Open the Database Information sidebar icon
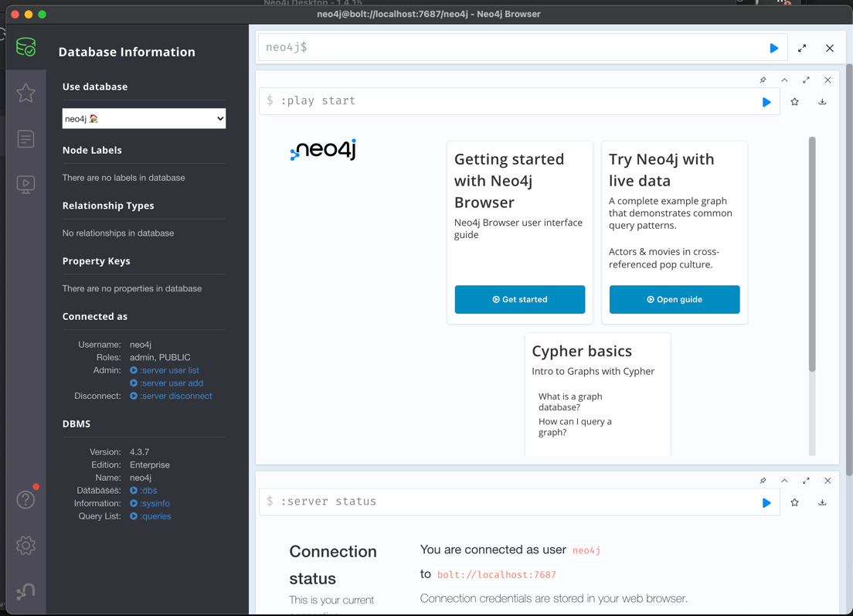The width and height of the screenshot is (853, 616). pos(25,47)
